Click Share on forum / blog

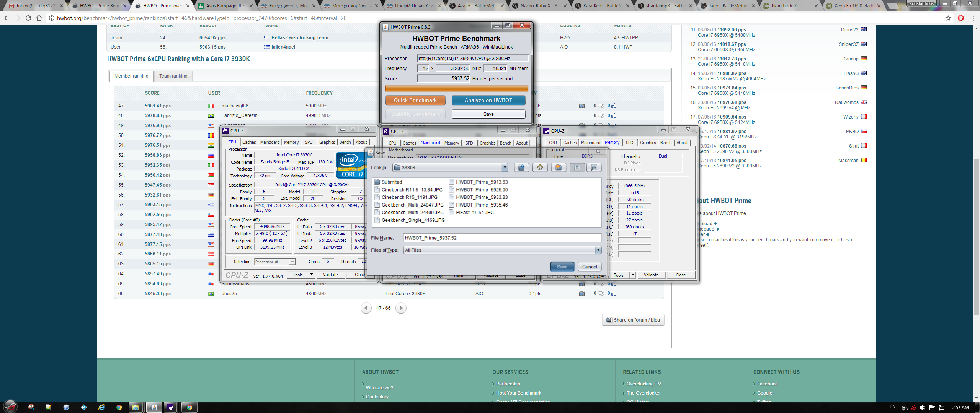tap(633, 320)
